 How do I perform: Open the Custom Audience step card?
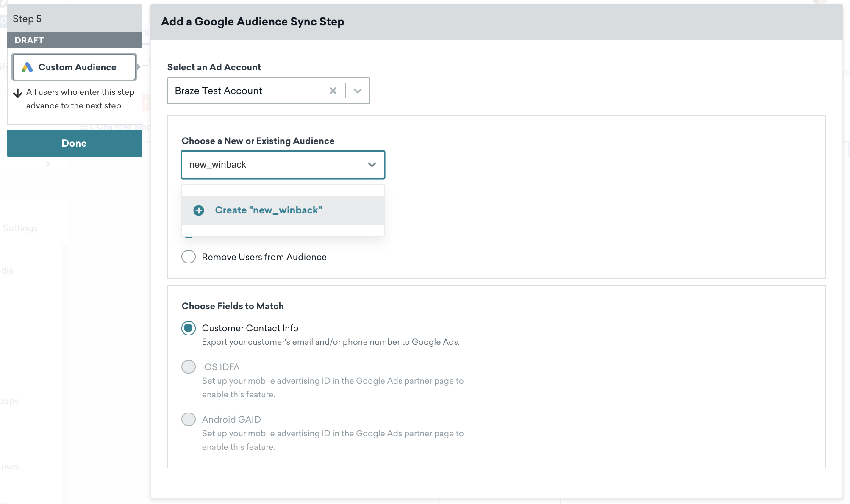[x=74, y=67]
